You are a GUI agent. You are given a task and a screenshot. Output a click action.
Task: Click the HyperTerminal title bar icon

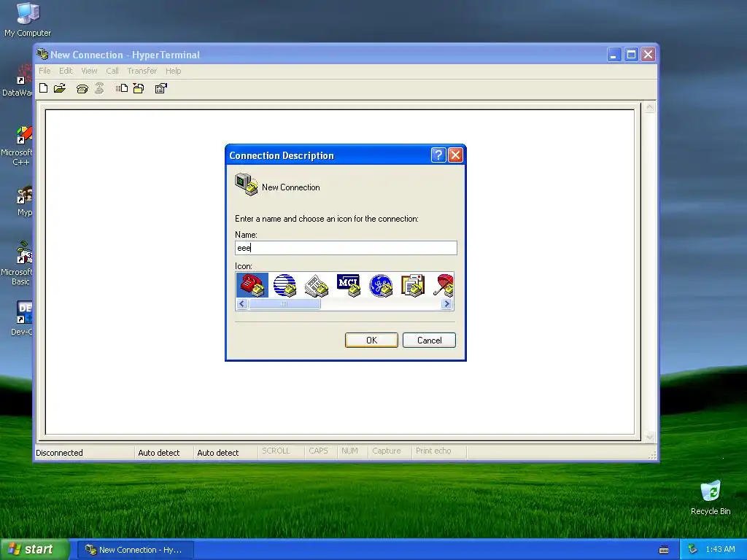42,54
